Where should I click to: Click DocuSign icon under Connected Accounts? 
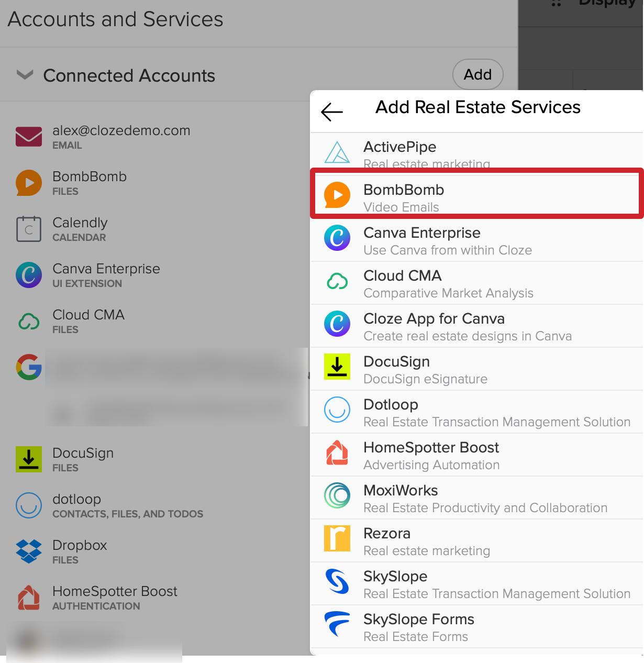pyautogui.click(x=29, y=459)
